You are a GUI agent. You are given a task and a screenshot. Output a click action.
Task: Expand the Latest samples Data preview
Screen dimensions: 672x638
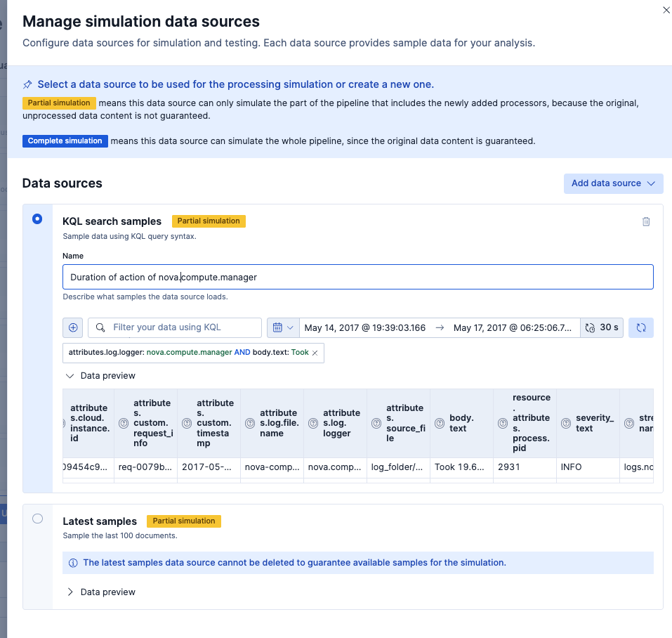(70, 592)
